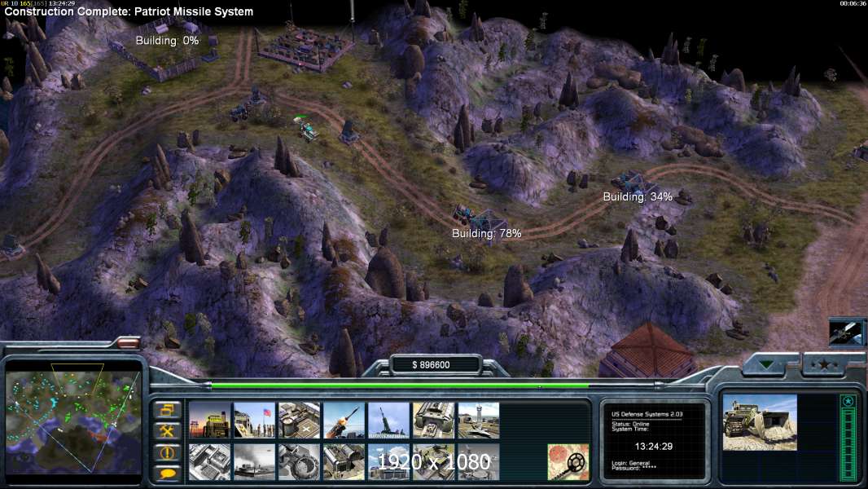Screen dimensions: 868x489
Task: Choose the Supply Center build icon
Action: (x=299, y=421)
